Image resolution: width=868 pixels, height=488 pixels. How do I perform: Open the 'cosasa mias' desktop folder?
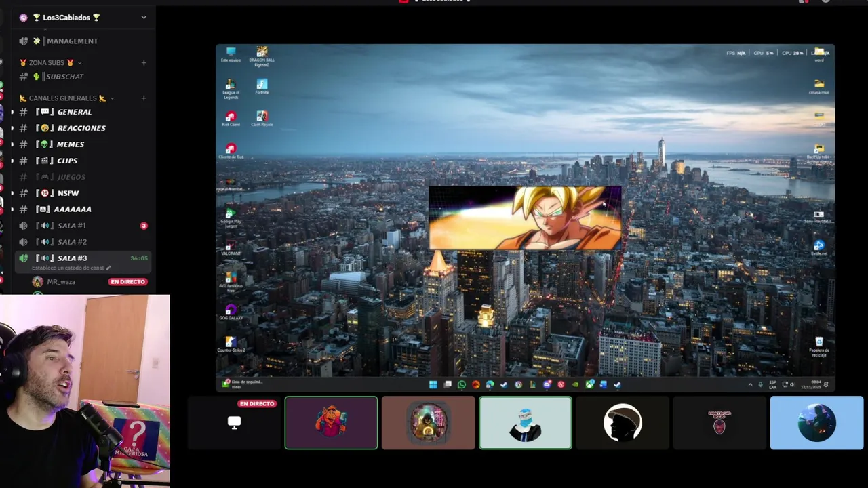[819, 87]
